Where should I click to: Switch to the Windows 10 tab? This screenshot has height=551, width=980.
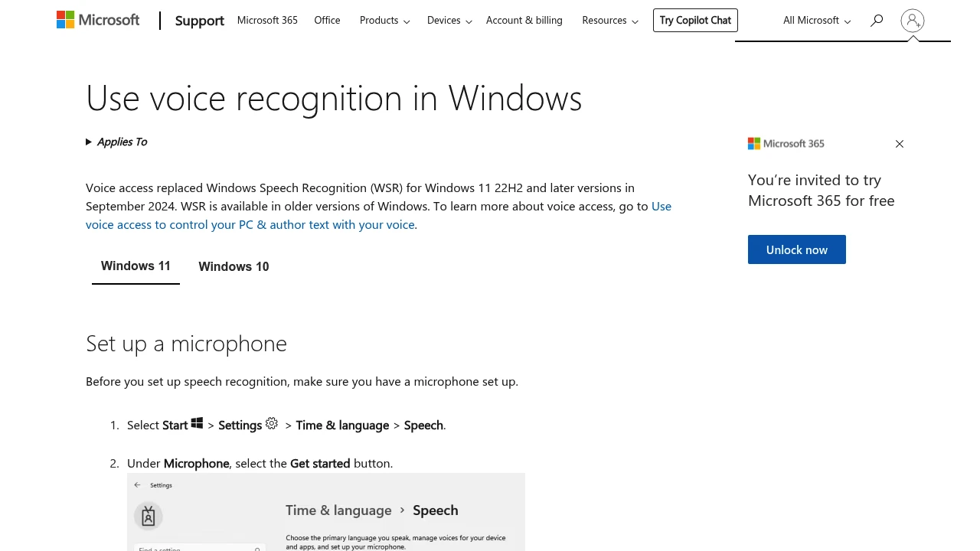coord(234,266)
